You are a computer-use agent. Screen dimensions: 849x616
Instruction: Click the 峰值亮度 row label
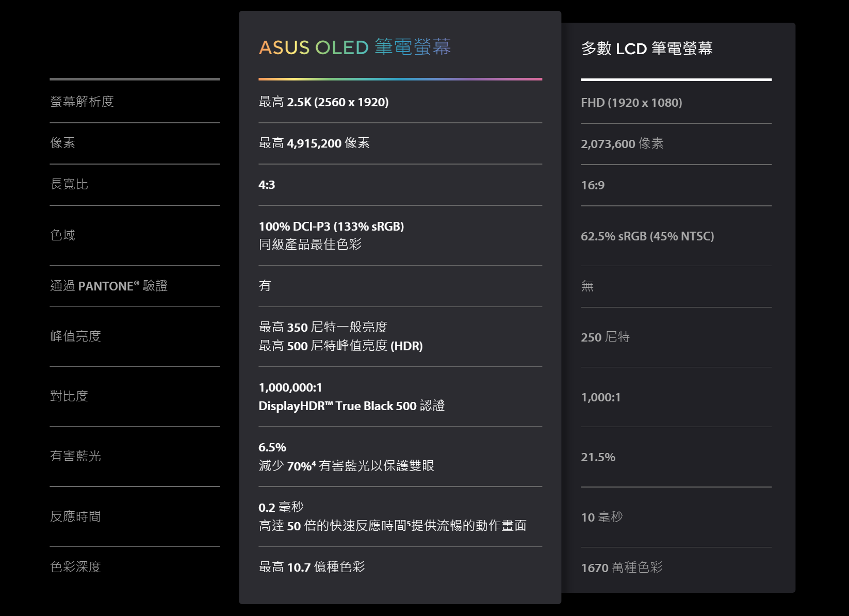(x=75, y=336)
